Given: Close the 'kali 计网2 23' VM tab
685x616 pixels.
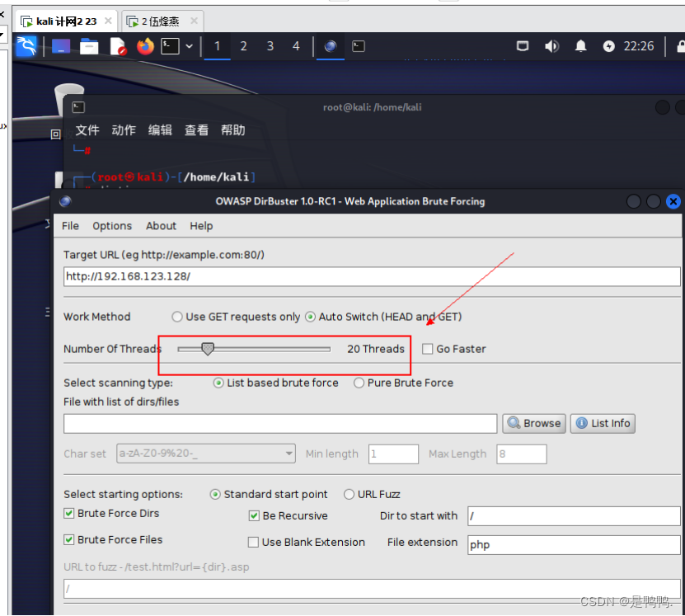Looking at the screenshot, I should (x=108, y=21).
